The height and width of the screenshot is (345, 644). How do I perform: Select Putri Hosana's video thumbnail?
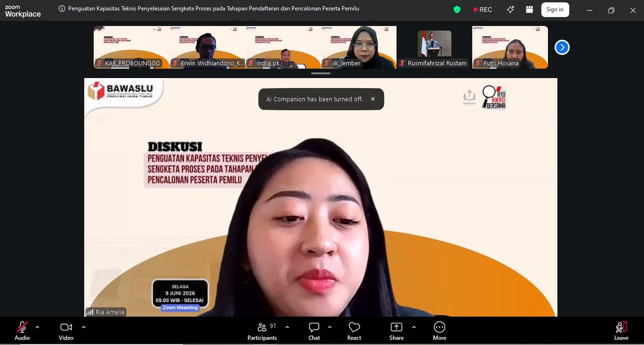tap(510, 47)
